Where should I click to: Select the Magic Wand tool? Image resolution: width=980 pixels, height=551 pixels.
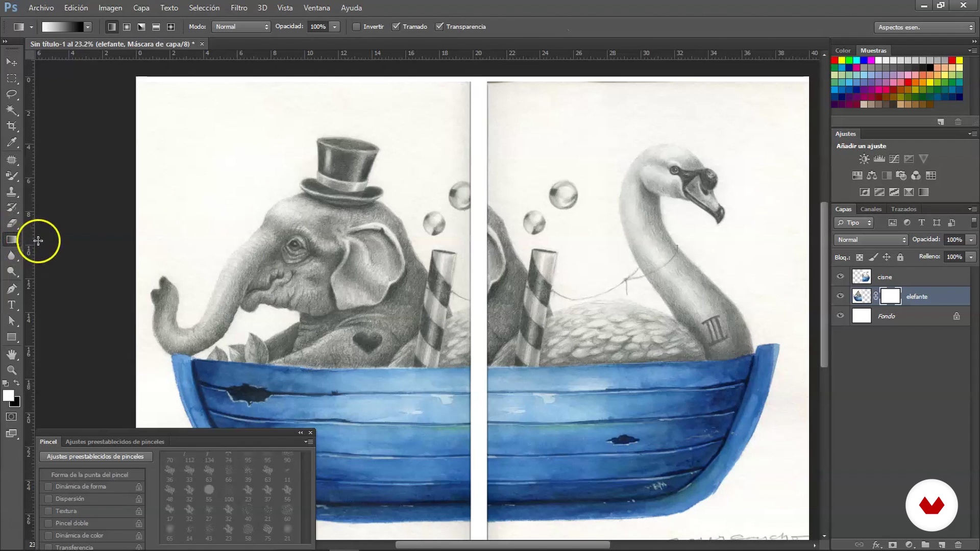coord(11,110)
